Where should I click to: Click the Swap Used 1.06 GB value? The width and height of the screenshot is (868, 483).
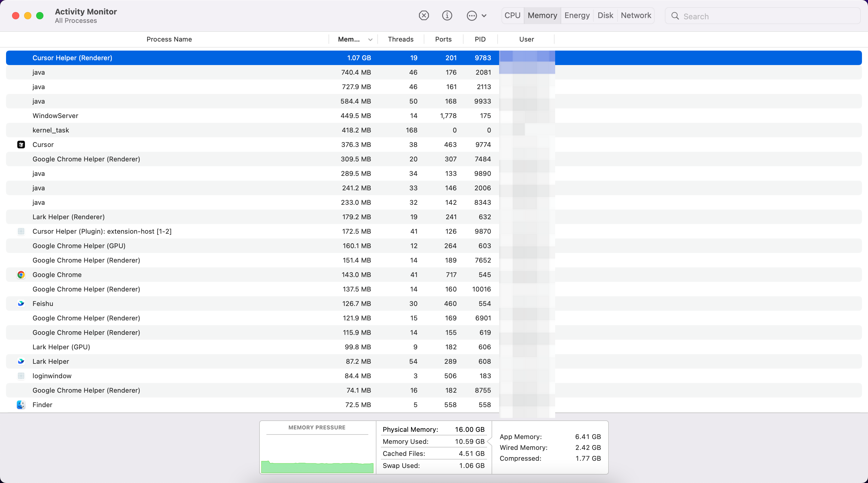click(x=471, y=466)
